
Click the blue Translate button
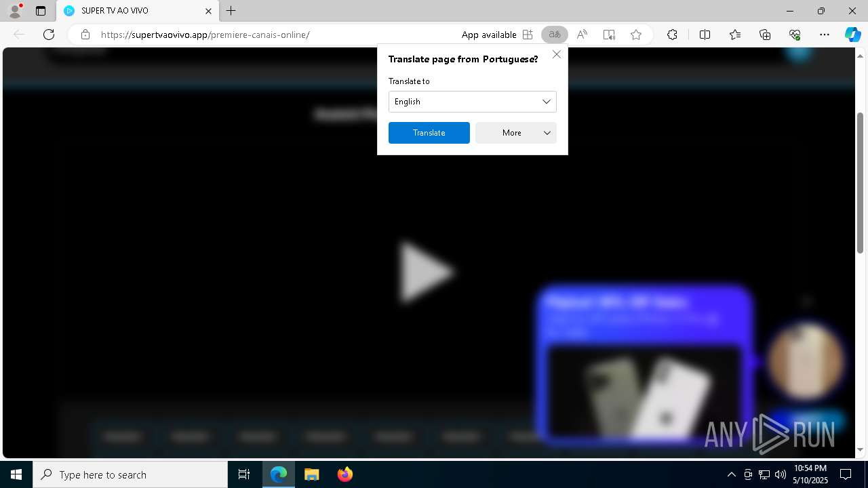pyautogui.click(x=429, y=133)
